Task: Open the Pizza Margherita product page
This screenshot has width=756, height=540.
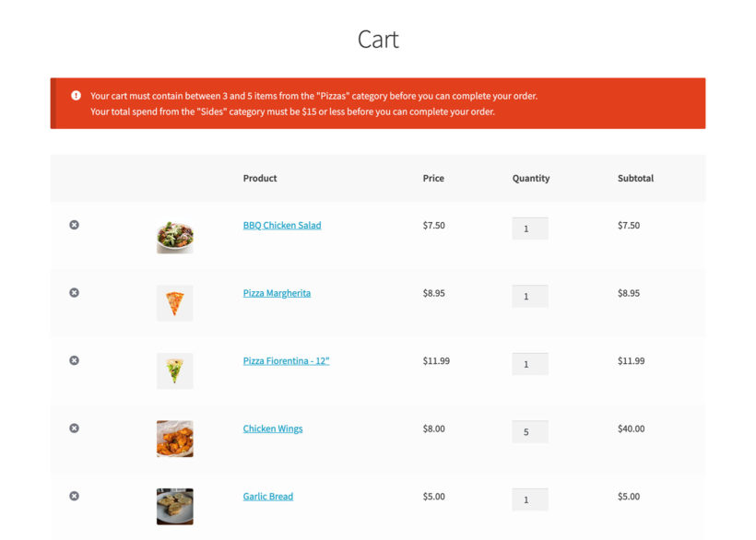Action: (278, 292)
